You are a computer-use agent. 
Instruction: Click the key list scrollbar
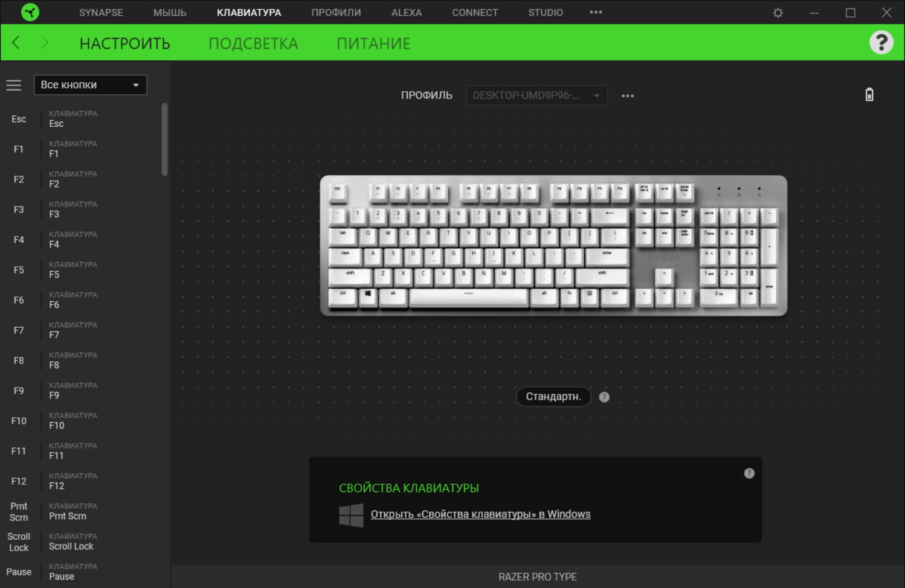click(x=164, y=139)
